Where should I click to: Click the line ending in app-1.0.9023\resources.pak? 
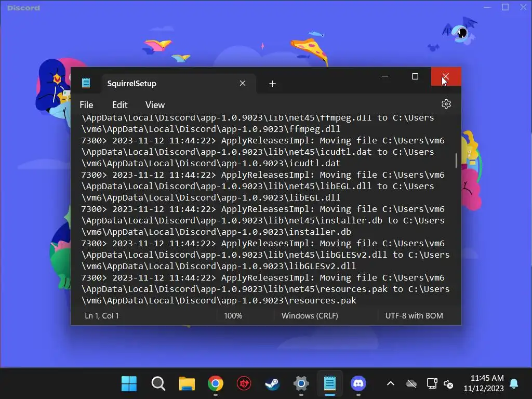(x=219, y=300)
